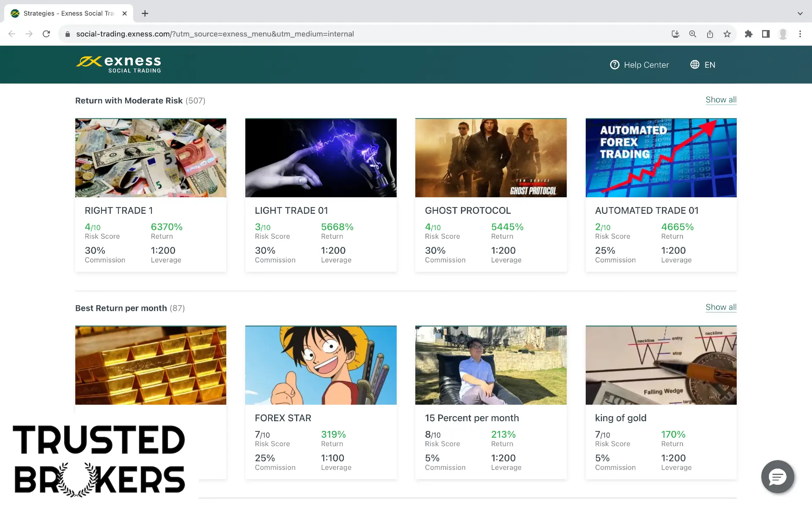Show all Return with Moderate Risk strategies

click(721, 100)
